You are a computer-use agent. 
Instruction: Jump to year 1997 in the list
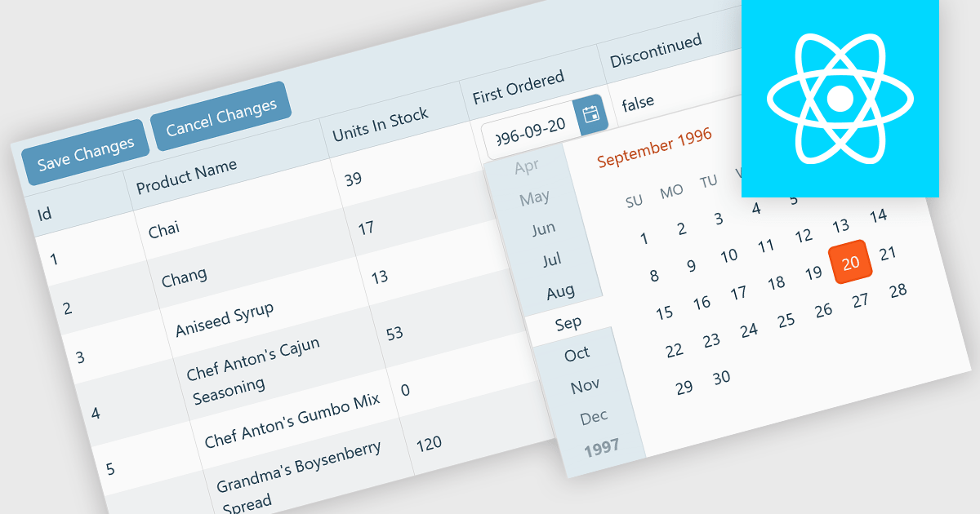(602, 446)
